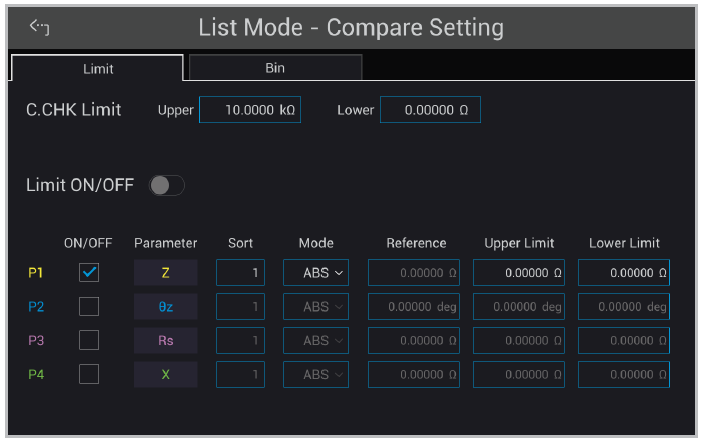Check the P3 ON/OFF checkbox
The height and width of the screenshot is (446, 705).
point(89,340)
